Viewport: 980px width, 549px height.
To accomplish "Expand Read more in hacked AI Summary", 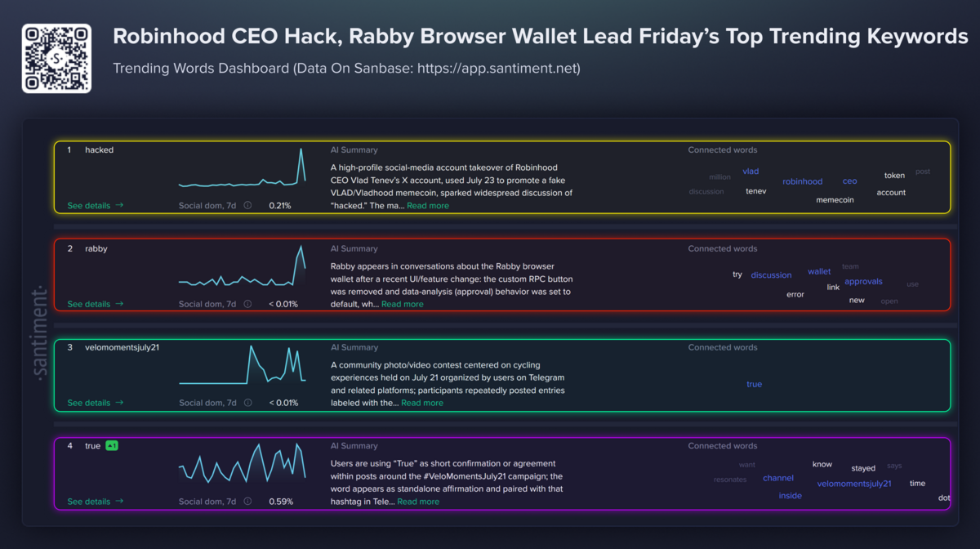I will (x=428, y=206).
